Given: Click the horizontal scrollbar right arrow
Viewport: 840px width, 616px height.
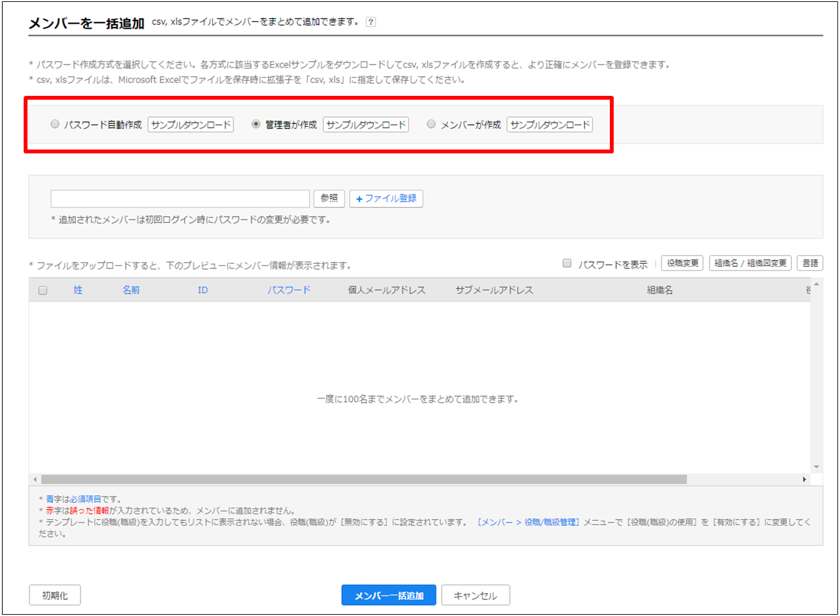Looking at the screenshot, I should [x=804, y=479].
